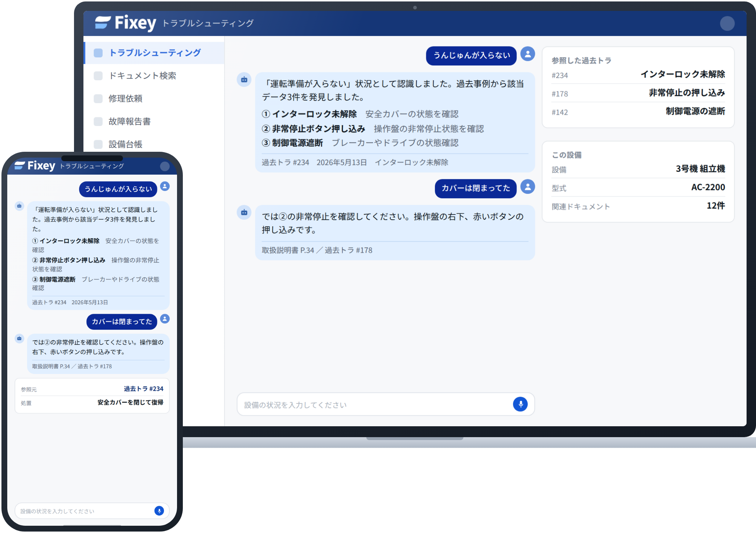Click user avatar beside phone 'カバーは閉まってた' message
Image resolution: width=756 pixels, height=533 pixels.
point(165,319)
